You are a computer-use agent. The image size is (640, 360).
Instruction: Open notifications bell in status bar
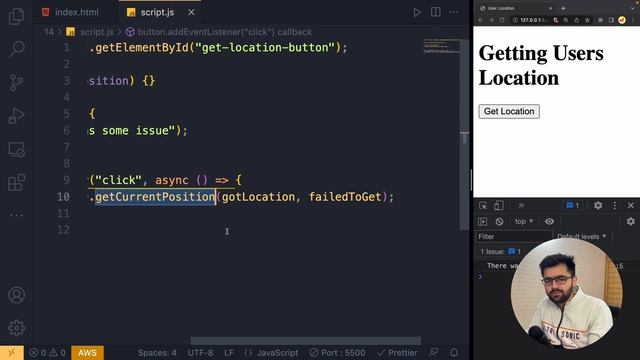(454, 352)
